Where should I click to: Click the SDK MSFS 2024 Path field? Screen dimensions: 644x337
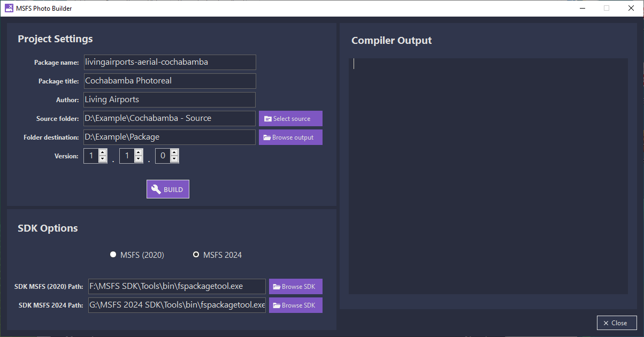[x=177, y=305]
